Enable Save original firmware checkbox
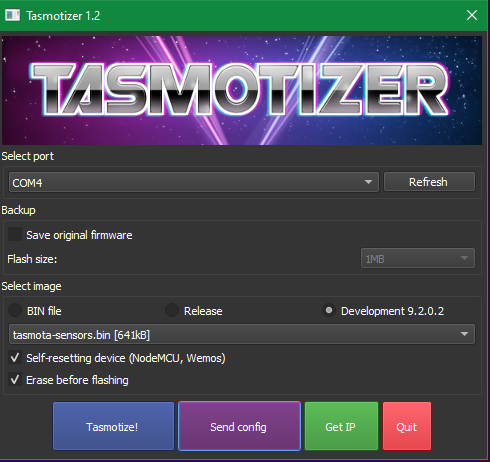The height and width of the screenshot is (462, 490). click(15, 235)
